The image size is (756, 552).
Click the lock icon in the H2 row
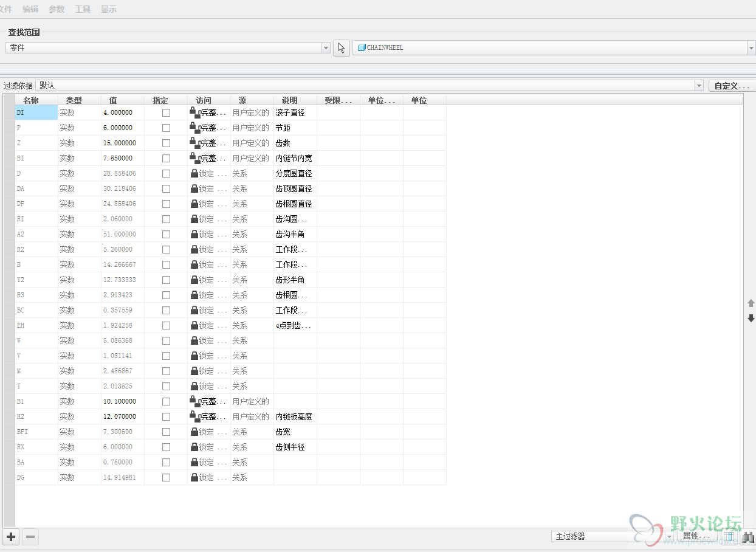pos(194,416)
